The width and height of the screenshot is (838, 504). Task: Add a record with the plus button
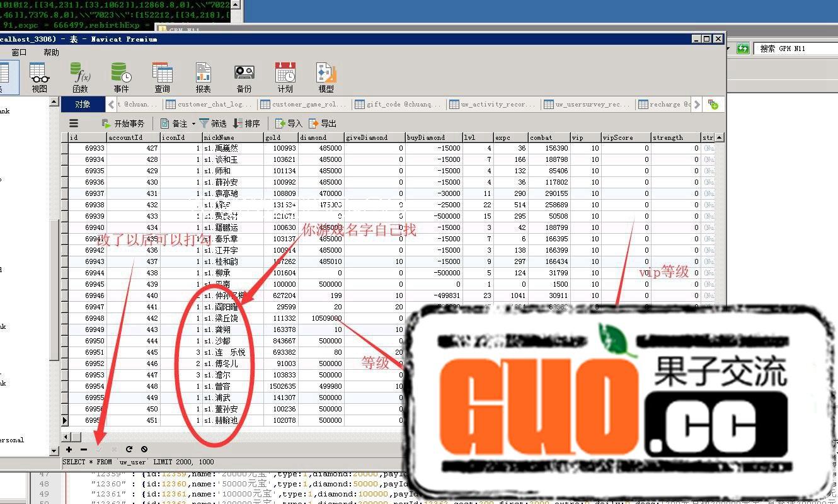[x=69, y=449]
